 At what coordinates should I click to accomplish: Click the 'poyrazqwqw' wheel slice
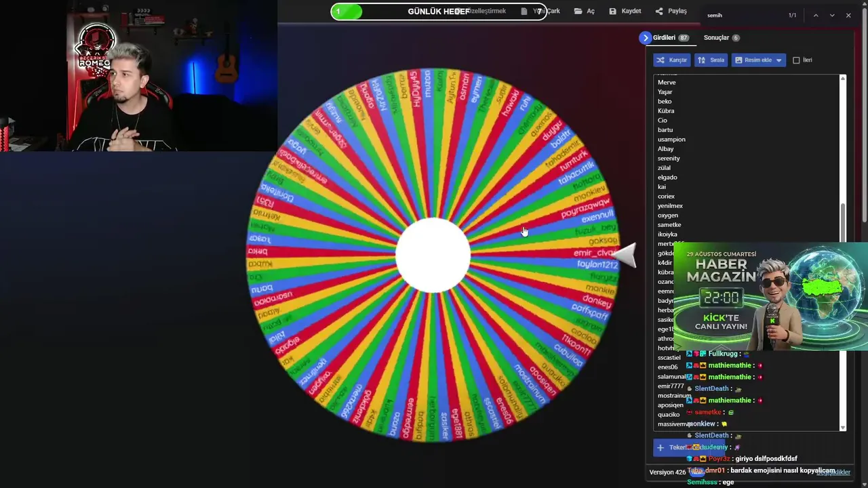[x=585, y=208]
